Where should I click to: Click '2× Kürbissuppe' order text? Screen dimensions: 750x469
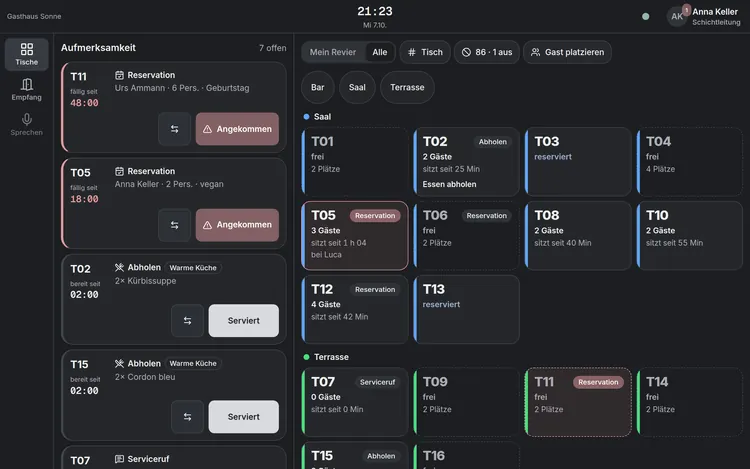pyautogui.click(x=145, y=281)
